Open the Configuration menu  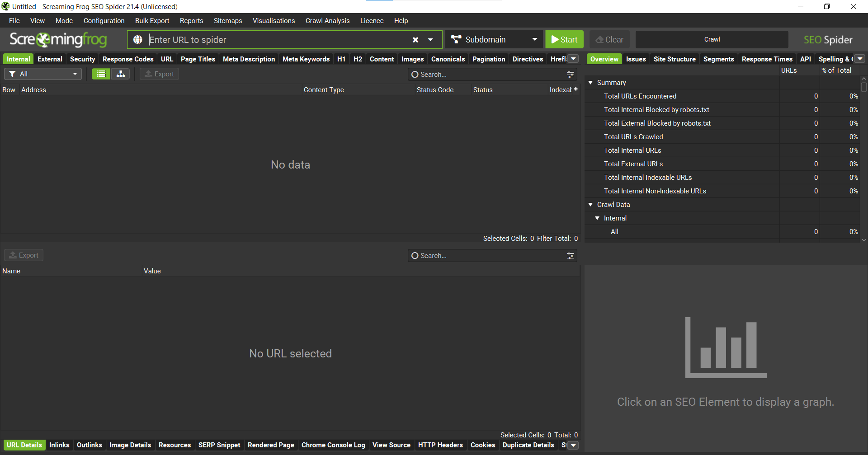point(104,21)
